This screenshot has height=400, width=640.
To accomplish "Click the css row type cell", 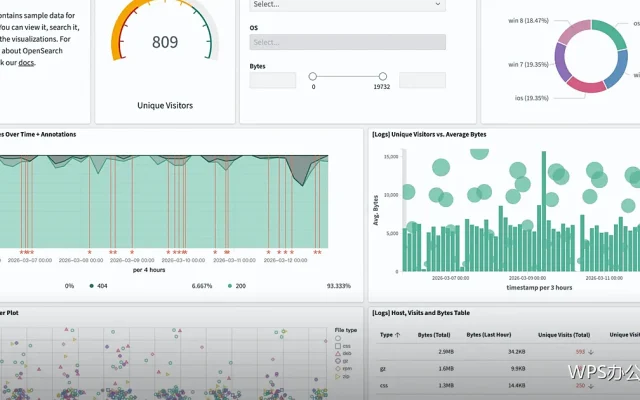I will click(x=384, y=386).
